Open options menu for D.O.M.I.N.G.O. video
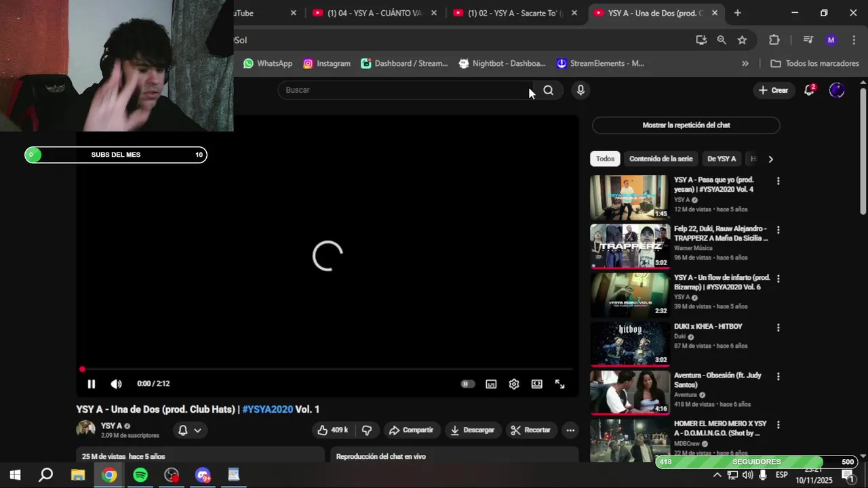Image resolution: width=868 pixels, height=488 pixels. coord(778,425)
